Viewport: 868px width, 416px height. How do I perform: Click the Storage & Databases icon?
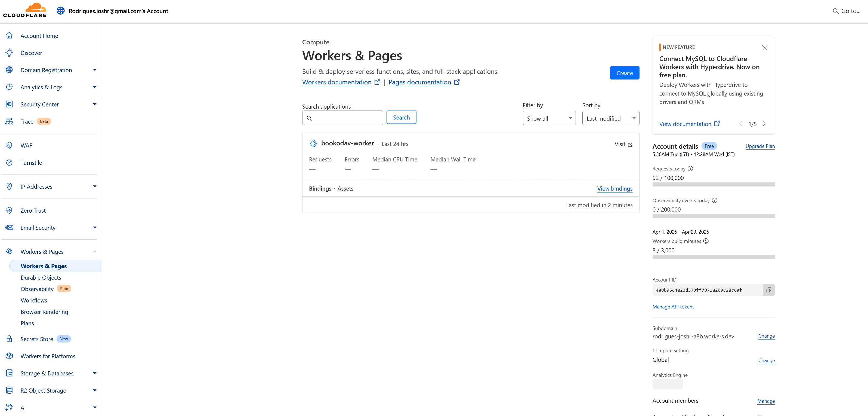pos(10,373)
